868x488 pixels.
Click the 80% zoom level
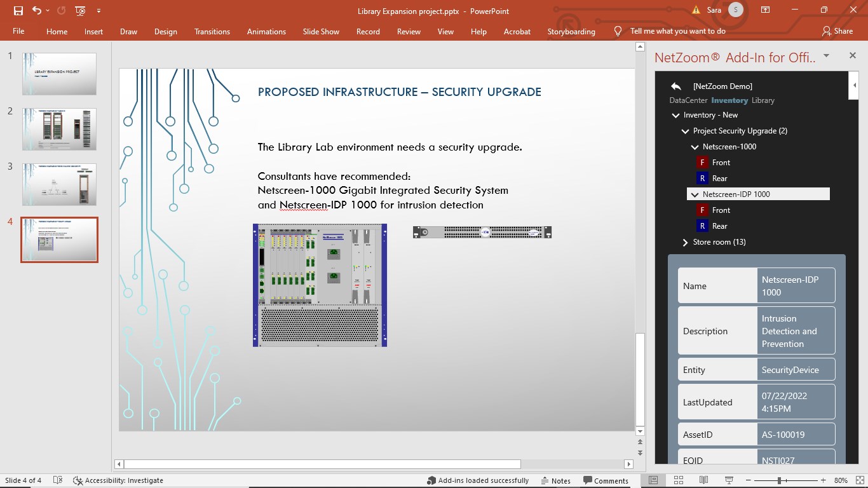coord(841,480)
